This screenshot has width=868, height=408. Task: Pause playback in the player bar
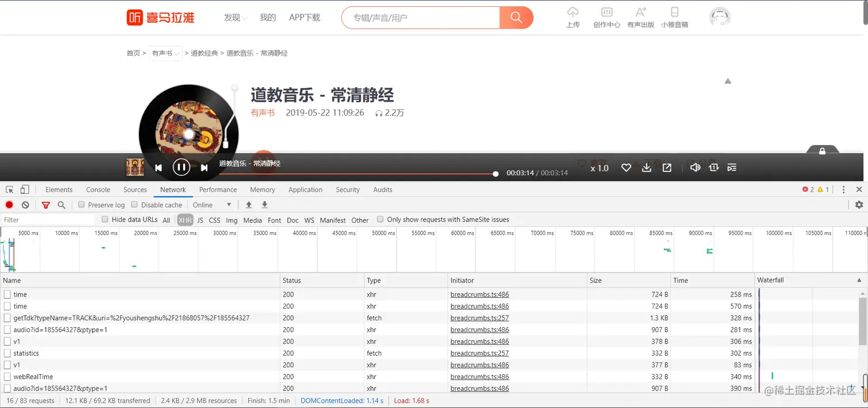181,167
